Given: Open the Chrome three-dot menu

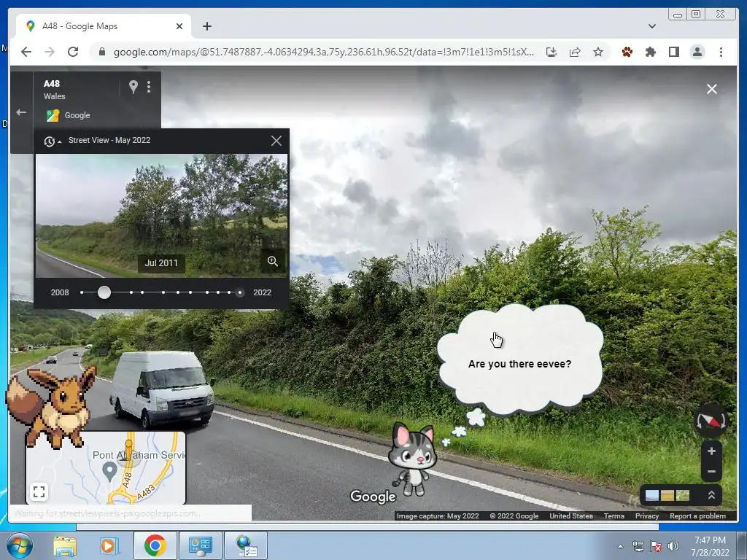Looking at the screenshot, I should (x=721, y=52).
